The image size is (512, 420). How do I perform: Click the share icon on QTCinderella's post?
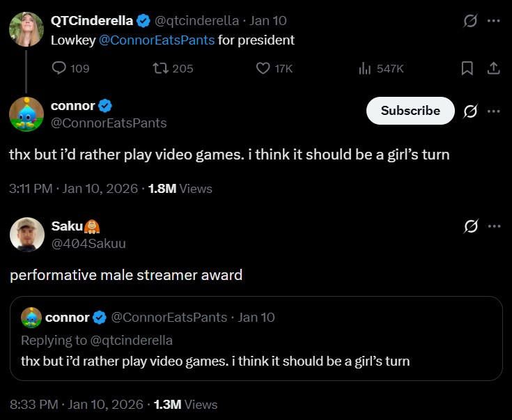(x=492, y=68)
